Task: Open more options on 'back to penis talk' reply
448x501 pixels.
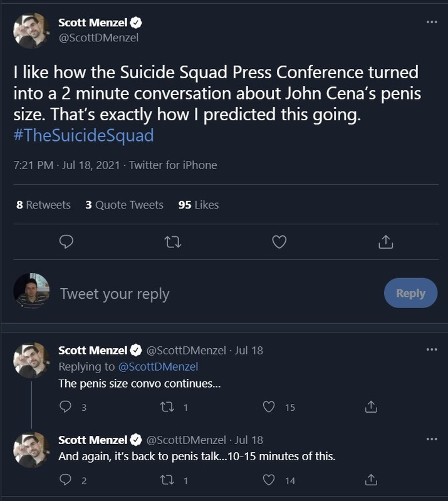Action: [x=431, y=439]
